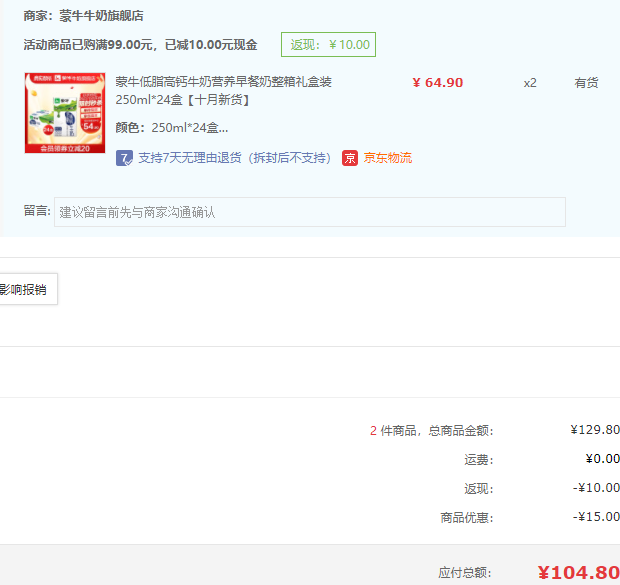The width and height of the screenshot is (620, 585).
Task: Open the milk product thumbnail image
Action: pos(65,113)
